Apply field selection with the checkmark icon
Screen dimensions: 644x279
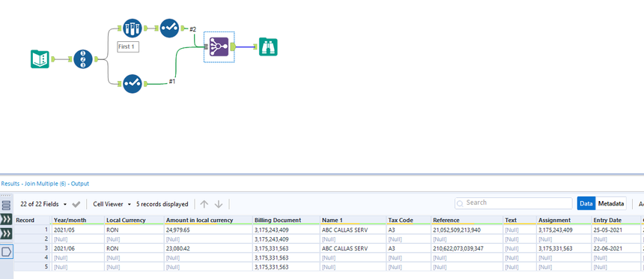click(76, 204)
